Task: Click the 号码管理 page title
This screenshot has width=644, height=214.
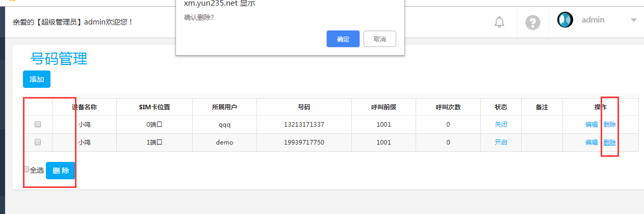Action: (x=59, y=59)
